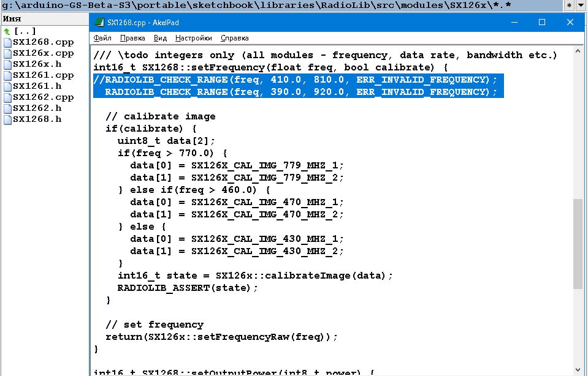Image resolution: width=588 pixels, height=376 pixels.
Task: Open the Настройки menu
Action: [193, 38]
